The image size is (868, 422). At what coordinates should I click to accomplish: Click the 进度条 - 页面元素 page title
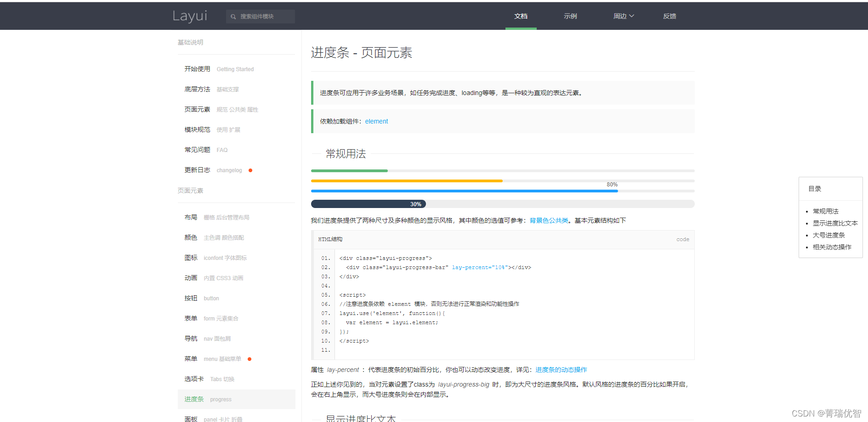[x=362, y=53]
